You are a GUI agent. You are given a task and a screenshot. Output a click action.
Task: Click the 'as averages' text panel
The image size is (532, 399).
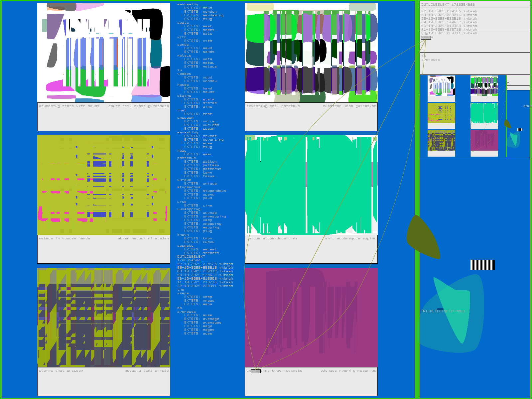click(474, 63)
